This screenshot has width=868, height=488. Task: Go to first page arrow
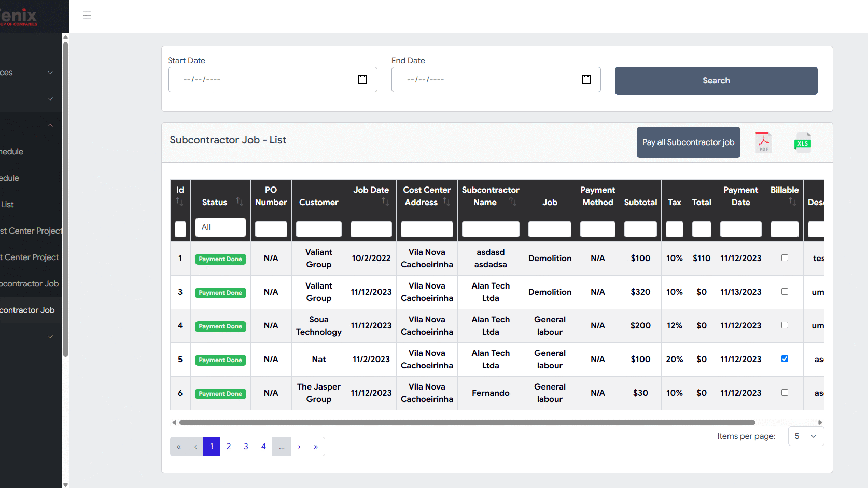[179, 447]
